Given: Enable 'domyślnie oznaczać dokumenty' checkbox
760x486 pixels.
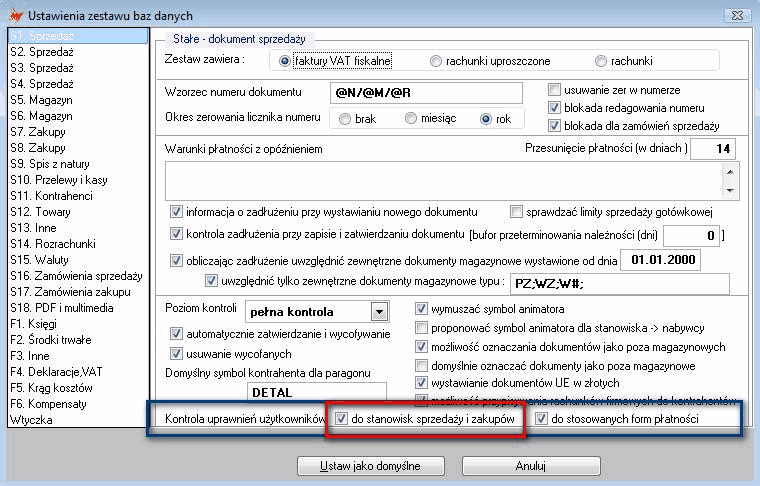Looking at the screenshot, I should [421, 365].
